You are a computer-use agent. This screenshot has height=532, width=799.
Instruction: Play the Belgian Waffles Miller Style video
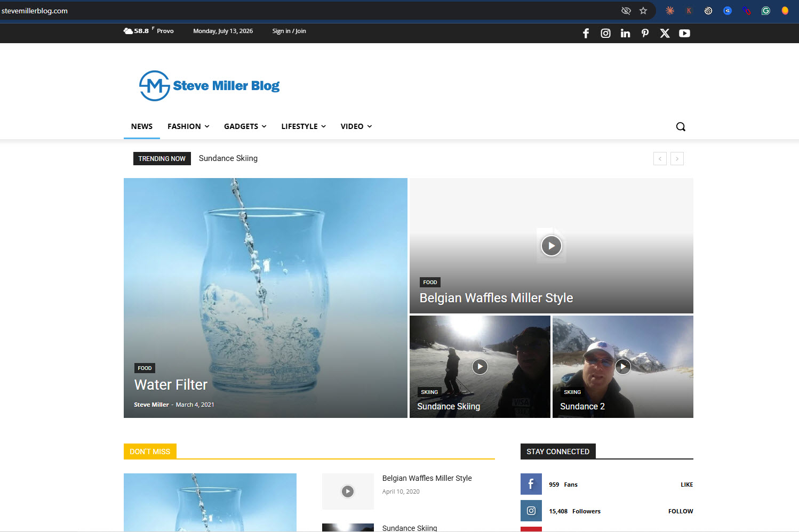(552, 246)
